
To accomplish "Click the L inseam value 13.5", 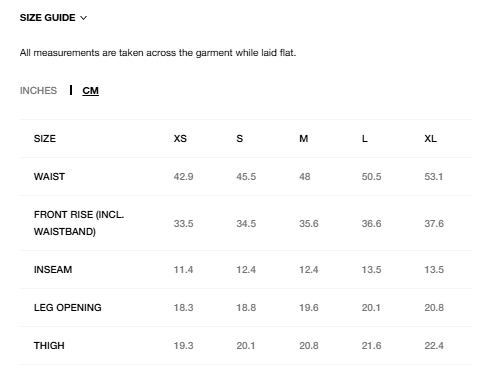I will coord(371,270).
